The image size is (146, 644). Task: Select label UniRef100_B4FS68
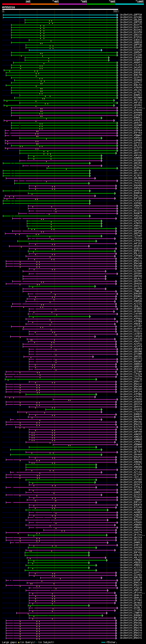[x=131, y=198]
